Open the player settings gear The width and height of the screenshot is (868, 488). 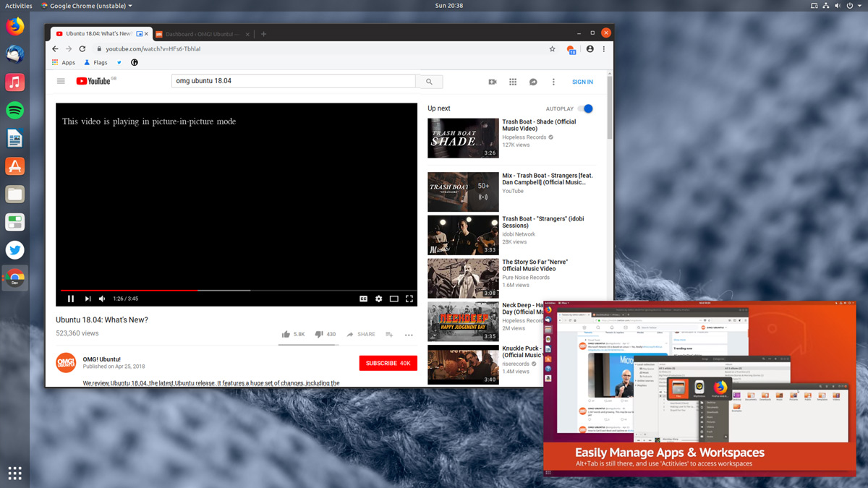pyautogui.click(x=378, y=299)
